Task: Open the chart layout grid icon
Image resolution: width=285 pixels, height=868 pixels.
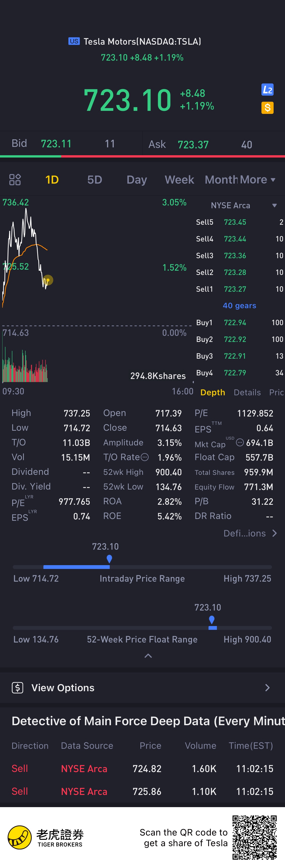Action: tap(15, 180)
